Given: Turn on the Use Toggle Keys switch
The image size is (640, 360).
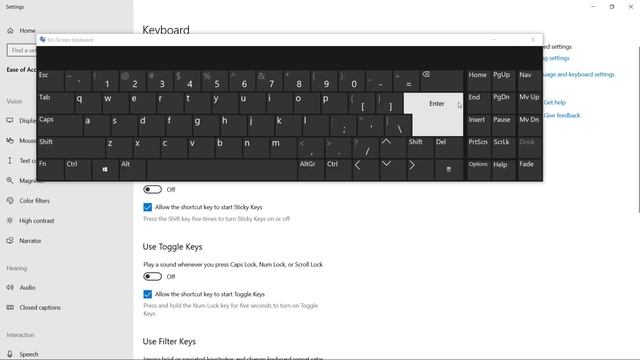Looking at the screenshot, I should tap(152, 277).
